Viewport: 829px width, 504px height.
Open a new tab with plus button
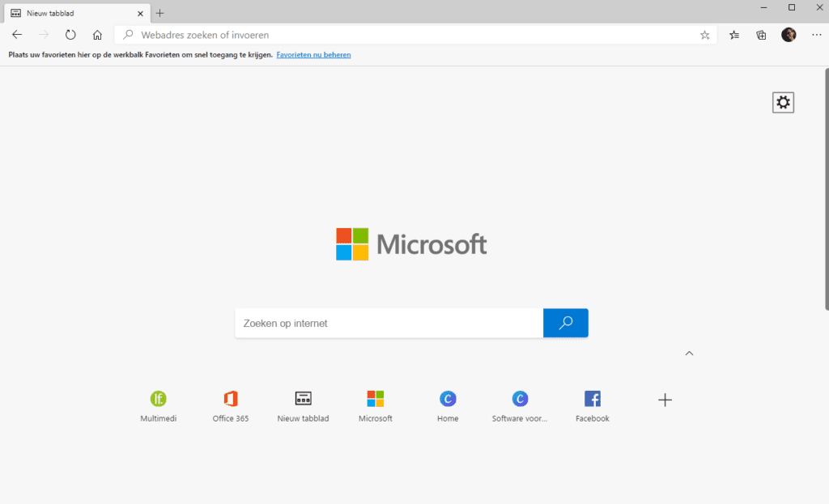(159, 13)
